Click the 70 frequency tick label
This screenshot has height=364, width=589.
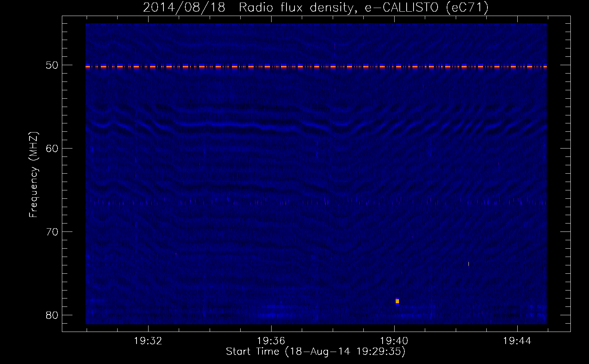52,232
